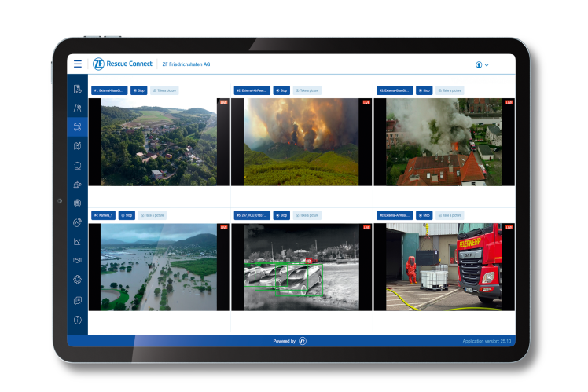Screen dimensions: 588x392
Task: Open the flooded area video feed
Action: (158, 267)
